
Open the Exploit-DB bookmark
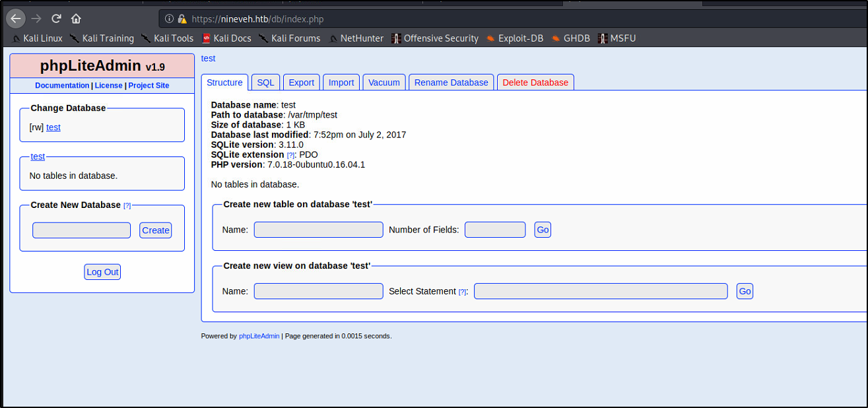click(x=515, y=38)
